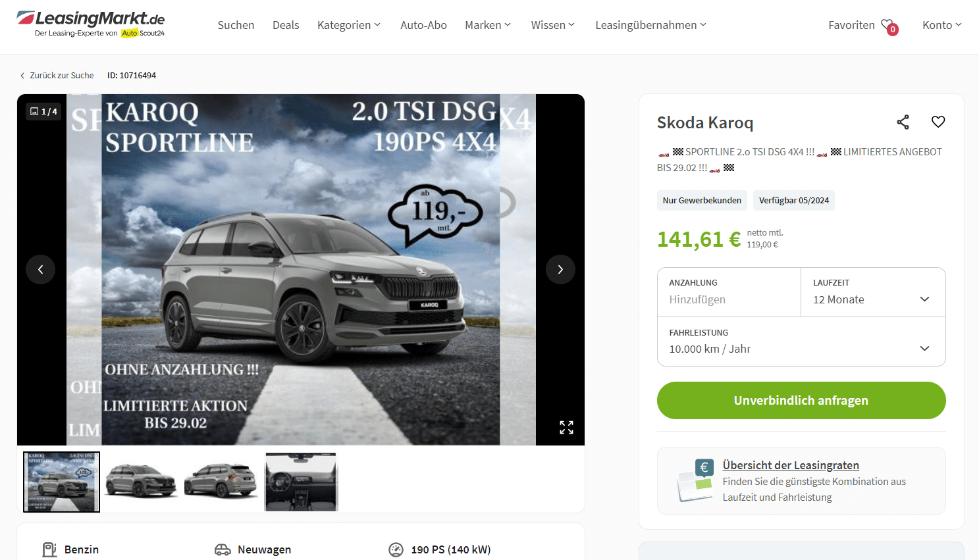
Task: Go to Auto-Abo page
Action: click(423, 25)
